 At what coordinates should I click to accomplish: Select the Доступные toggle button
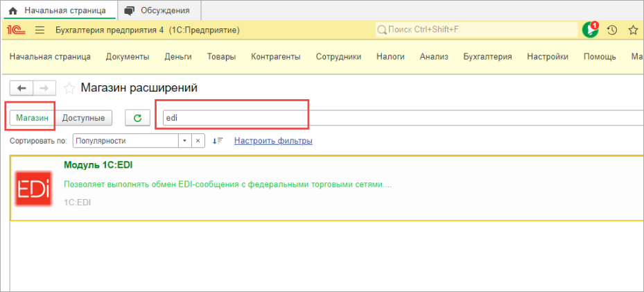coord(83,118)
